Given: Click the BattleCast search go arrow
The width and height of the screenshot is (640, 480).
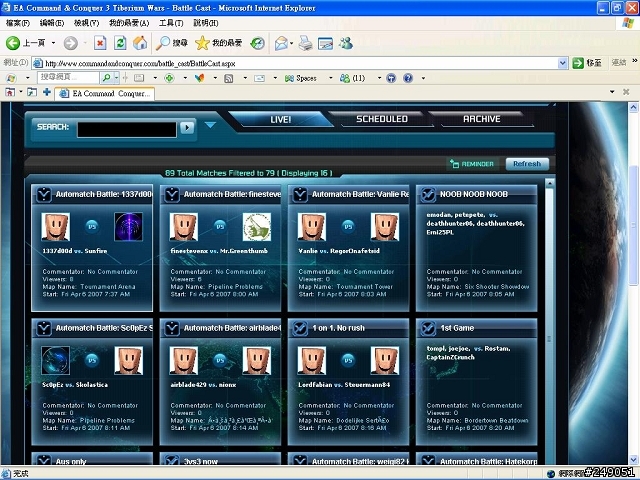Looking at the screenshot, I should 187,128.
